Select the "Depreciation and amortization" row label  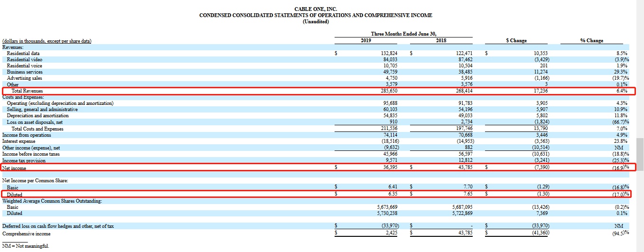coord(37,116)
